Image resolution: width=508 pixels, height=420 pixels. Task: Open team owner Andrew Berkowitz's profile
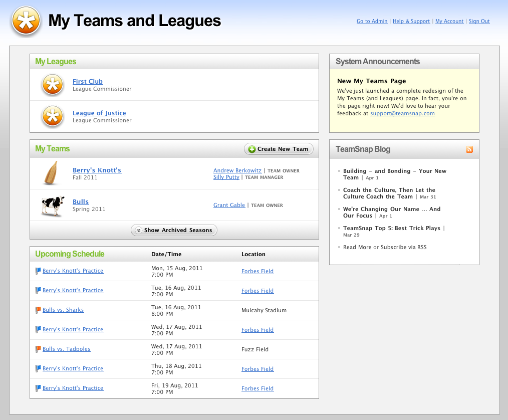click(237, 170)
